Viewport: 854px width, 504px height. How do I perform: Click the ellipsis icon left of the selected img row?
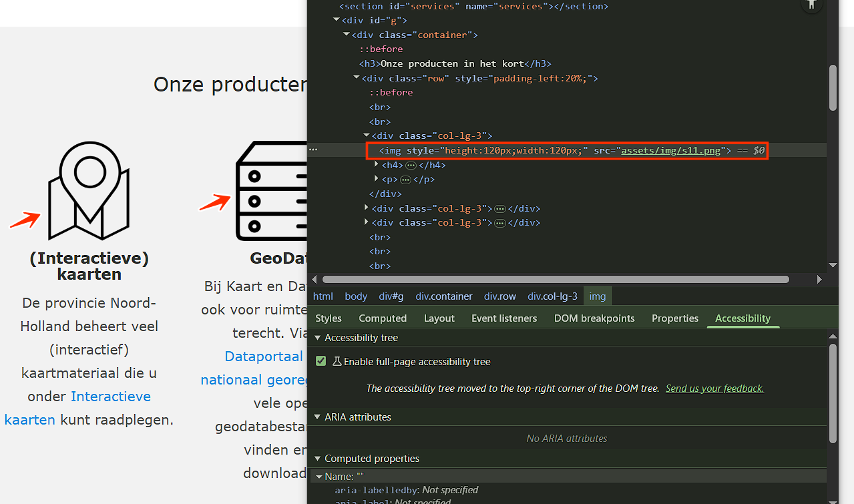pyautogui.click(x=313, y=150)
